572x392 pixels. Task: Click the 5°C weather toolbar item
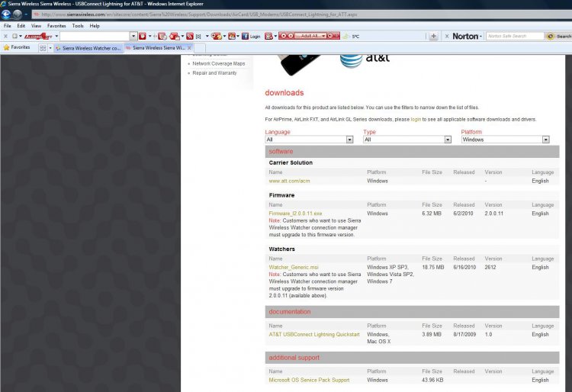point(352,36)
